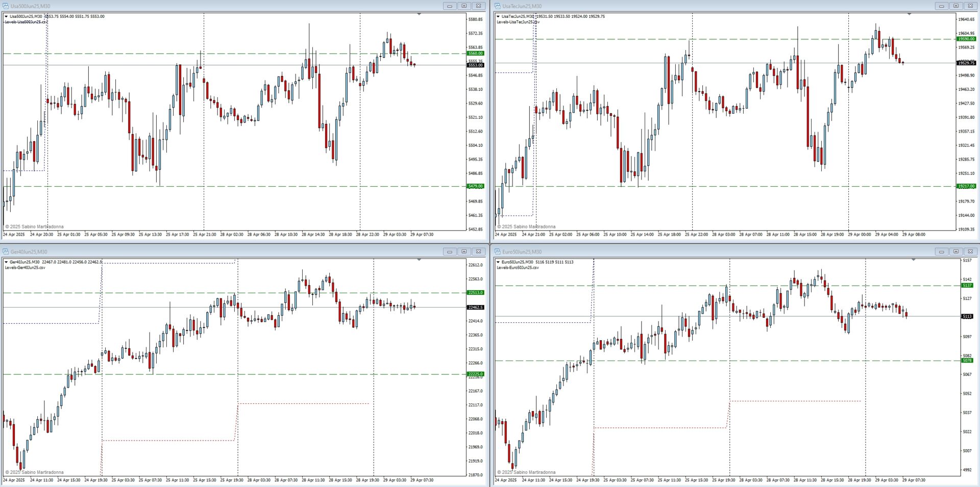
Task: Maximize the Usa500Jun25 chart window
Action: tap(464, 6)
